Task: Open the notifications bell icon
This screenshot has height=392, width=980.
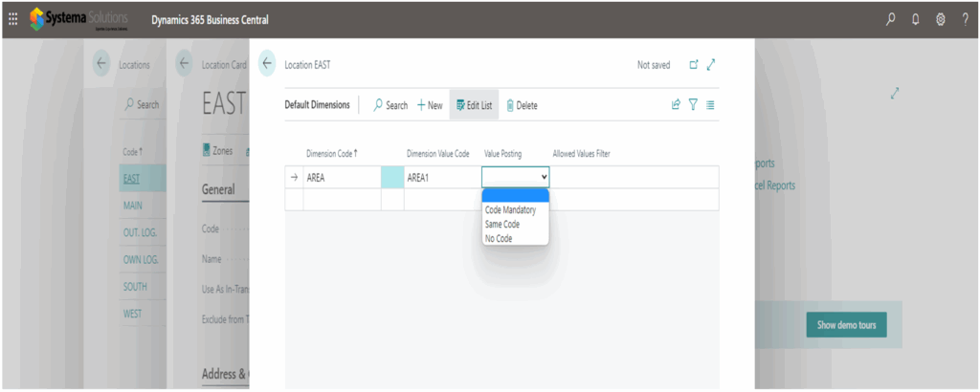Action: coord(916,20)
